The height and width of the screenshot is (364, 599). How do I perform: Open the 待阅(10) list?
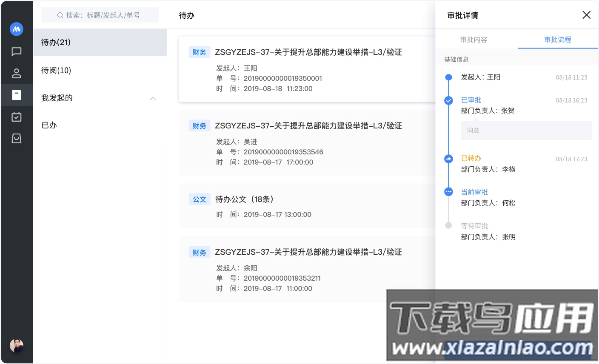56,70
